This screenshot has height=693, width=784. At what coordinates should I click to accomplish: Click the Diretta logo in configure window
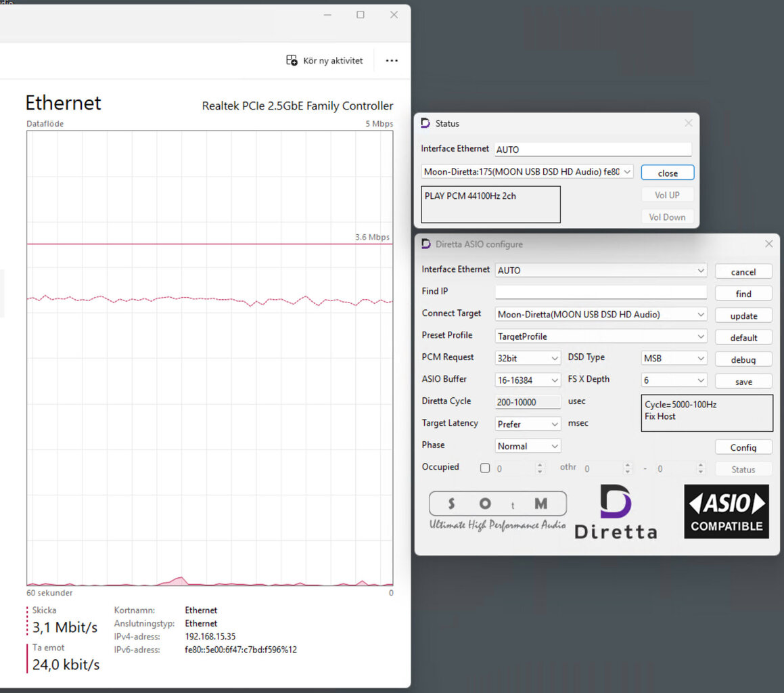coord(616,512)
